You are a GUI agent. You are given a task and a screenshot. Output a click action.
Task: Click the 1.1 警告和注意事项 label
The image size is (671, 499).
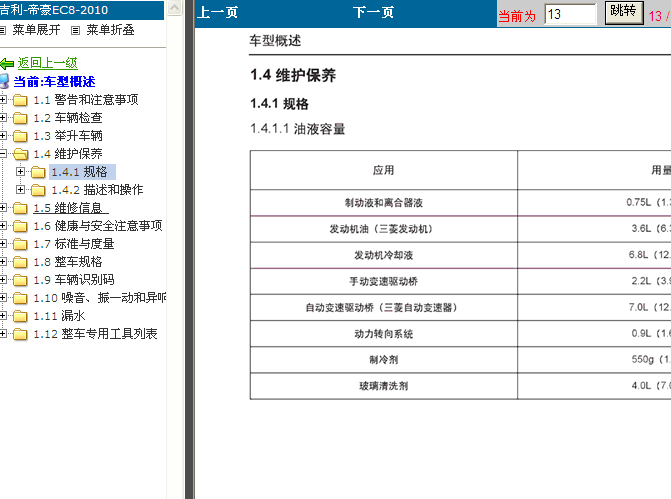[x=86, y=100]
